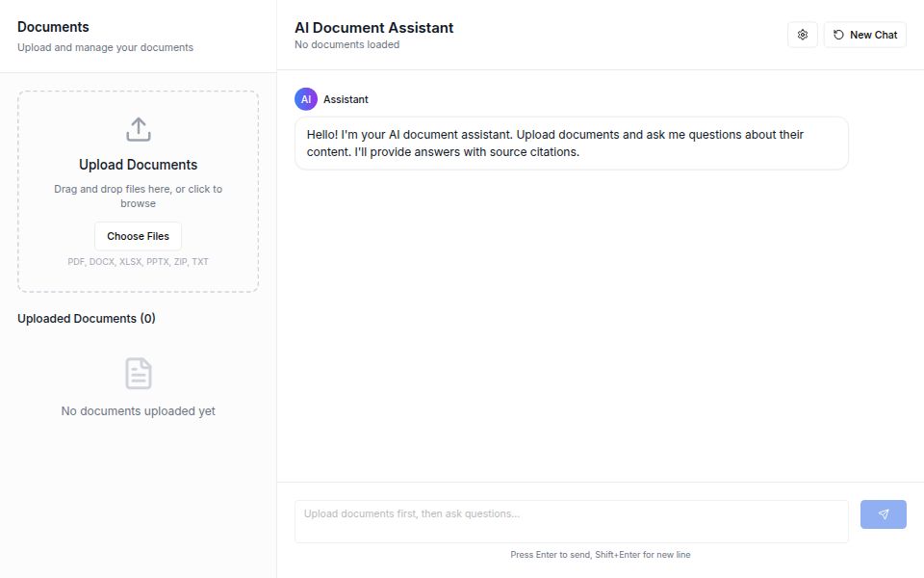Click the 'No documents loaded' status text
The height and width of the screenshot is (578, 924).
pyautogui.click(x=346, y=44)
